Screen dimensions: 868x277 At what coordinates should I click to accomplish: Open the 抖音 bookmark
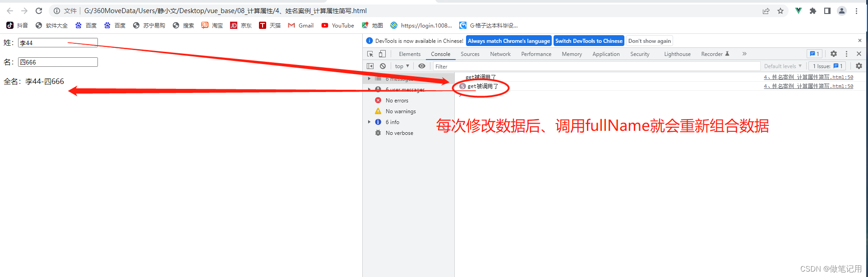pyautogui.click(x=17, y=25)
